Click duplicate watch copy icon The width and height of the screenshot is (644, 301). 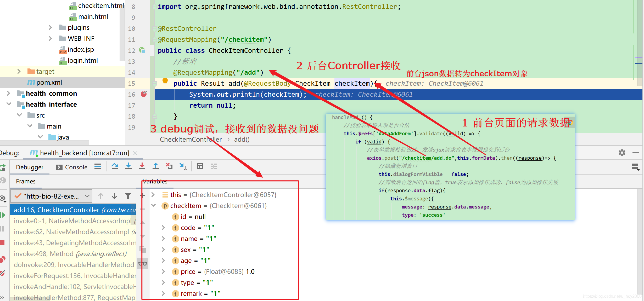click(x=143, y=250)
